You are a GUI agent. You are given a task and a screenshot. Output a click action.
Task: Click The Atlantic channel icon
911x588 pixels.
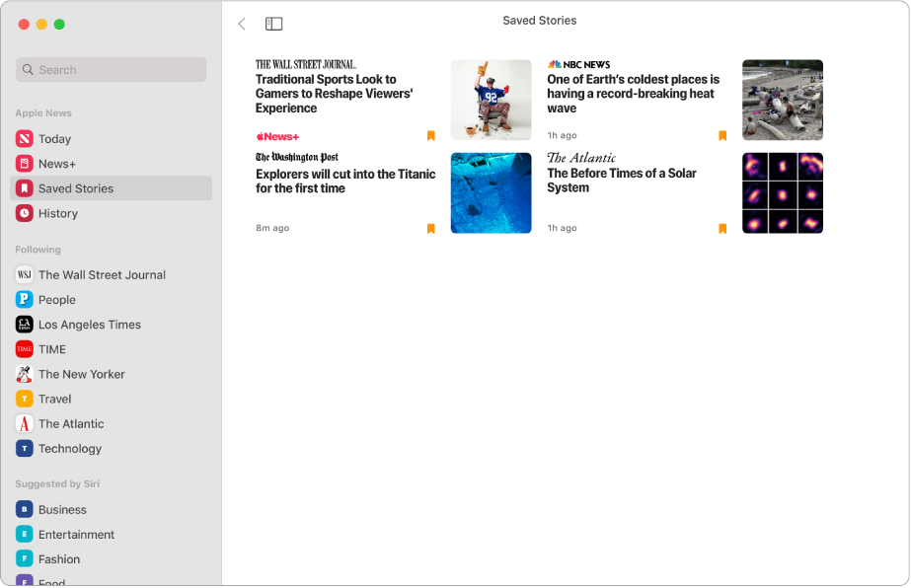pyautogui.click(x=24, y=423)
